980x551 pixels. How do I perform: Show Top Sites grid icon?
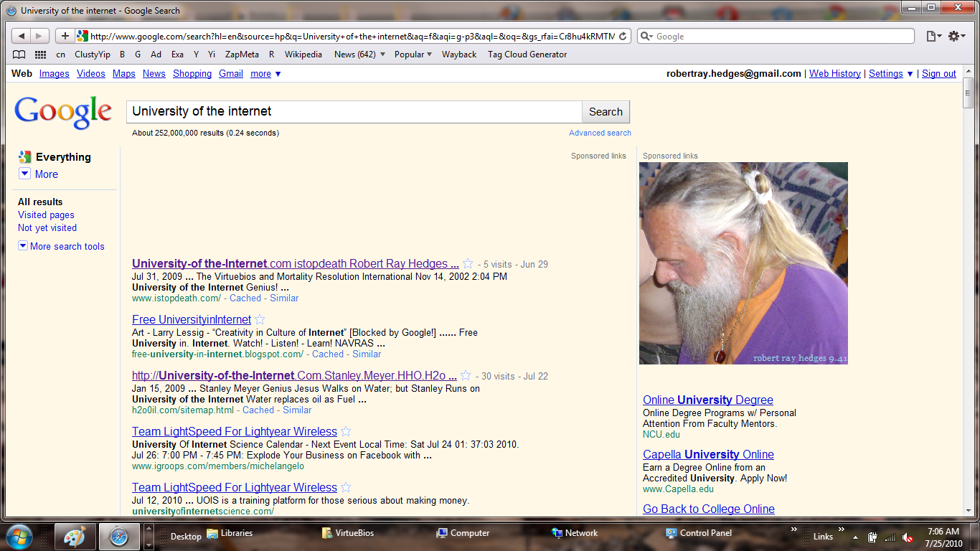pyautogui.click(x=41, y=55)
